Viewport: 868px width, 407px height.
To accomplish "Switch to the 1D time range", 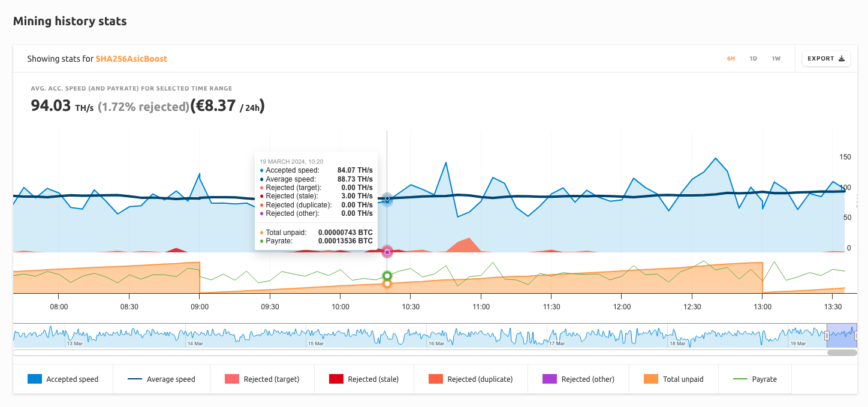I will [753, 58].
